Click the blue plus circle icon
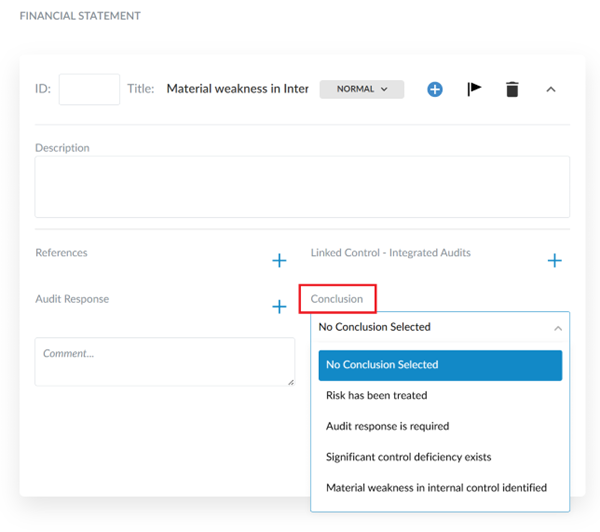Screen dimensions: 600x532 [x=435, y=89]
